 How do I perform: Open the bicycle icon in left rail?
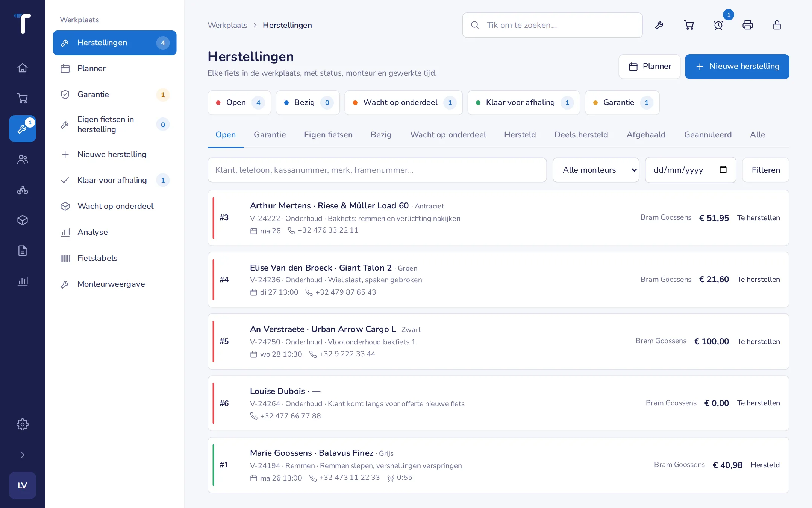(23, 190)
